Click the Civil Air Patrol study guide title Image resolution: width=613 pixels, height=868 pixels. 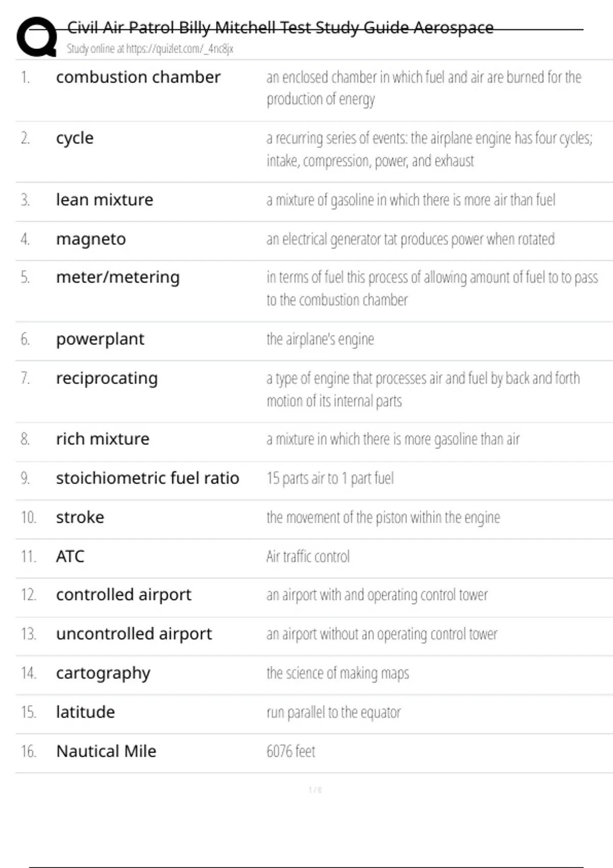coord(280,28)
